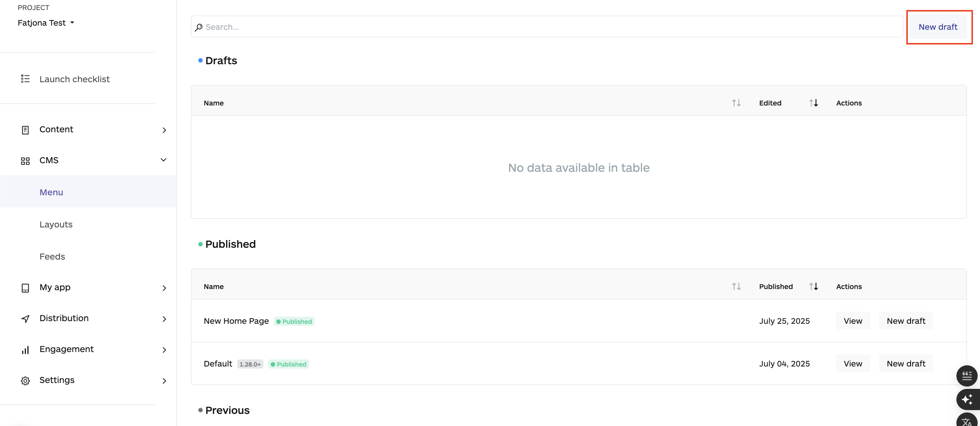This screenshot has width=980, height=426.
Task: Toggle sort on the Published date column
Action: point(814,286)
